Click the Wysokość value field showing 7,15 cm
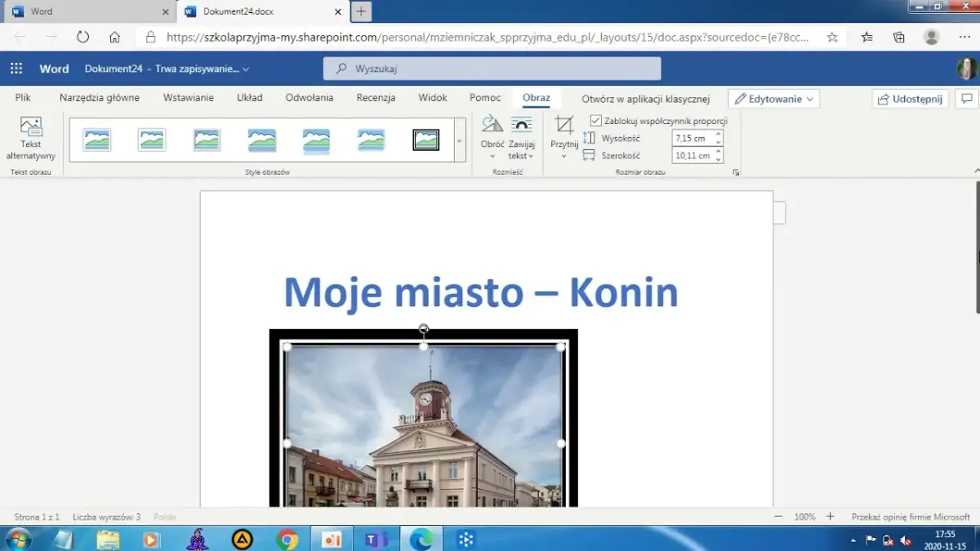This screenshot has width=980, height=551. point(693,138)
